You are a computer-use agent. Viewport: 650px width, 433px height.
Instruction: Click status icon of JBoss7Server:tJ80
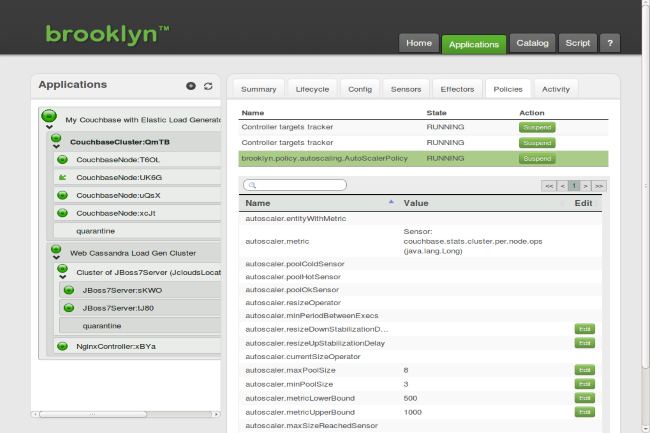pos(69,308)
